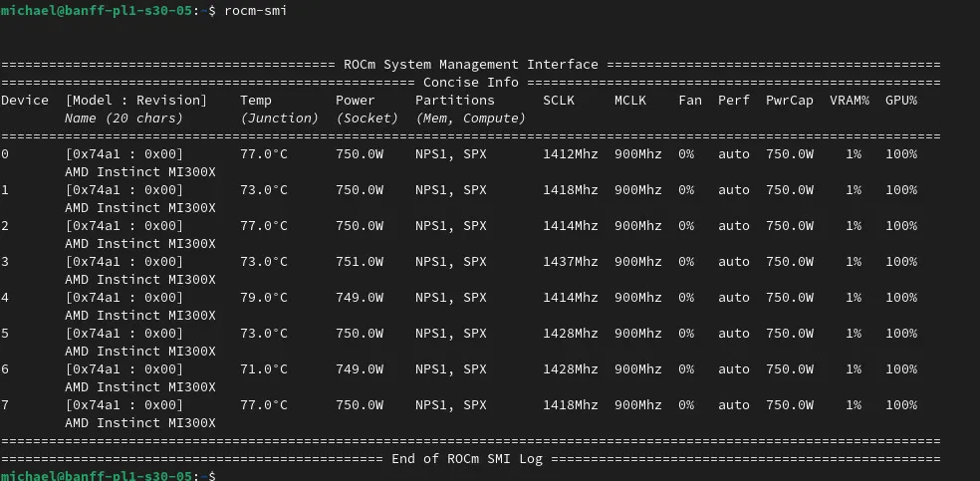Click the MCLK column header

(633, 100)
